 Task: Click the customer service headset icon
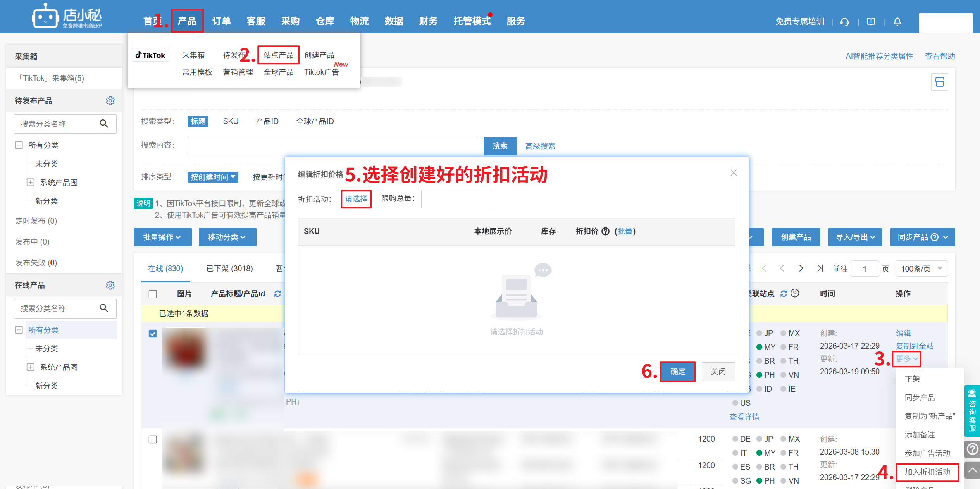coord(845,22)
